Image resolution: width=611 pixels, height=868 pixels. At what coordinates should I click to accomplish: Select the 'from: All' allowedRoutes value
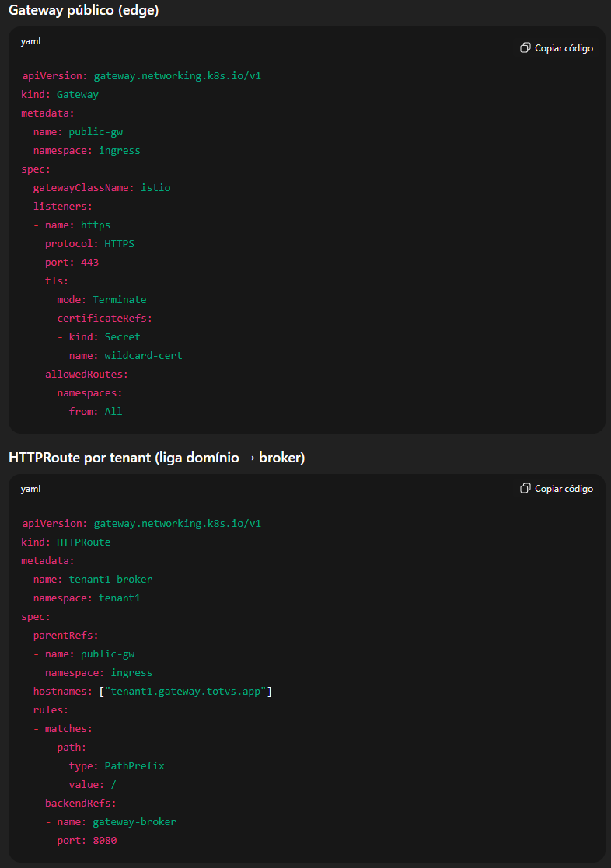coord(96,411)
